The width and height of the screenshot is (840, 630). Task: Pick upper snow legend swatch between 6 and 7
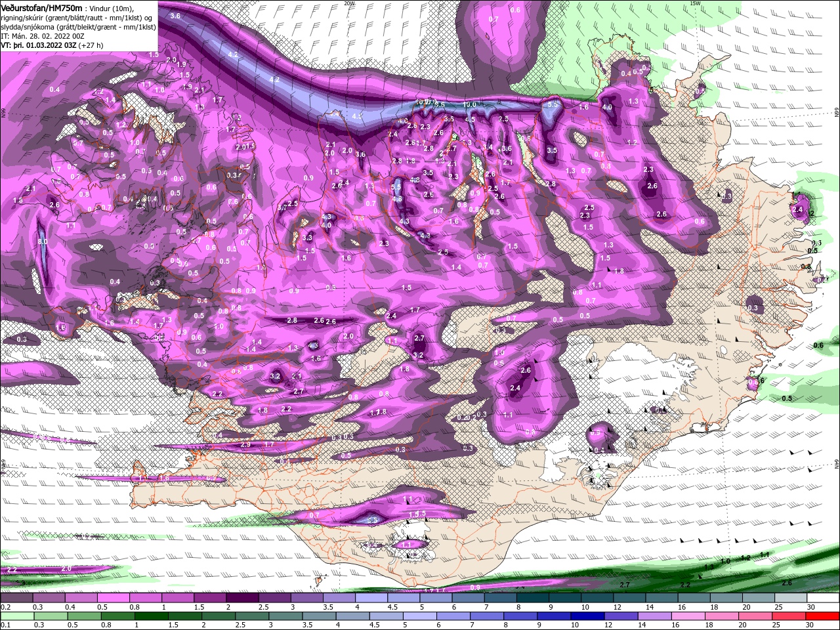click(468, 598)
